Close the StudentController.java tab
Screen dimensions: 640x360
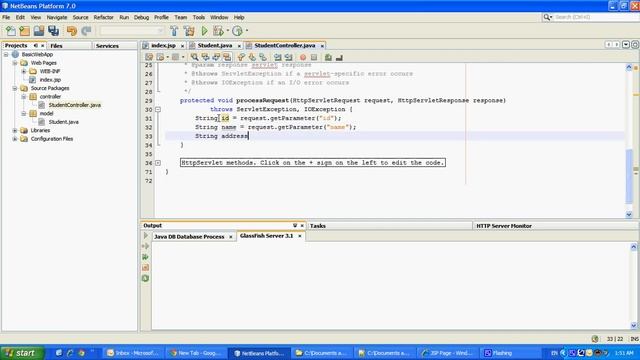pyautogui.click(x=322, y=46)
